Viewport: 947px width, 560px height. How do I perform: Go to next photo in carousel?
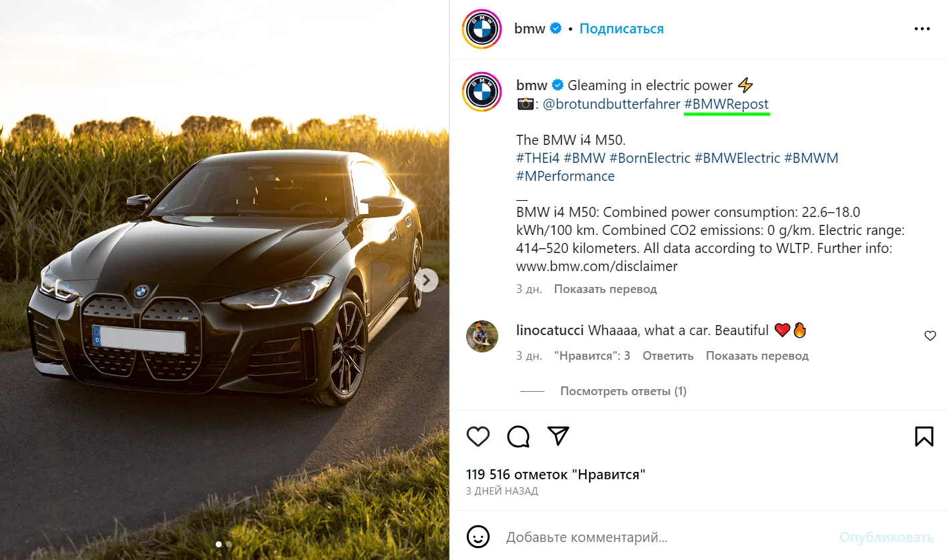tap(426, 280)
